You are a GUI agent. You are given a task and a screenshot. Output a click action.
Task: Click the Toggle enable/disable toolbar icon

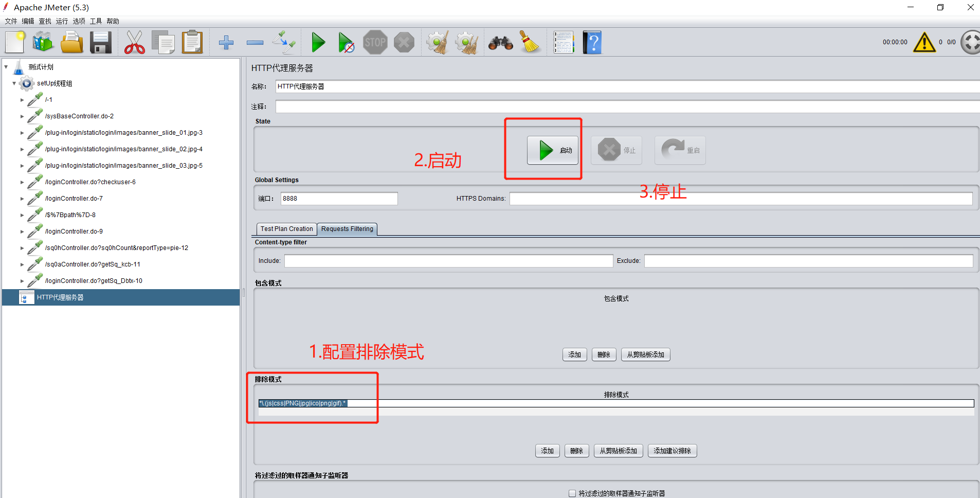(284, 42)
